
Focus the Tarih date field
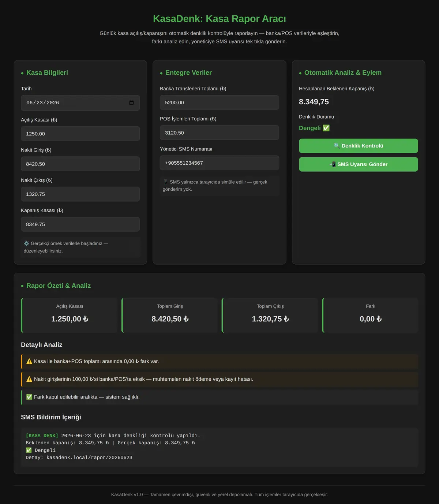80,103
